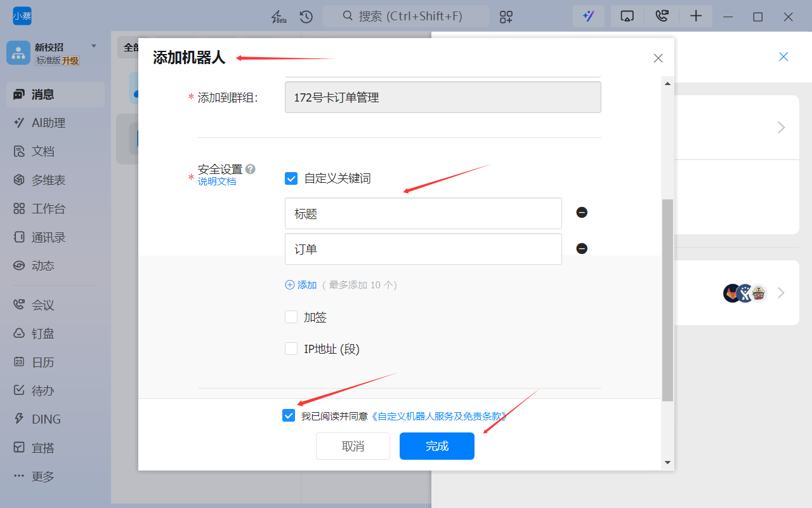Click the 升级 upgrade badge
The image size is (812, 508).
pos(70,61)
